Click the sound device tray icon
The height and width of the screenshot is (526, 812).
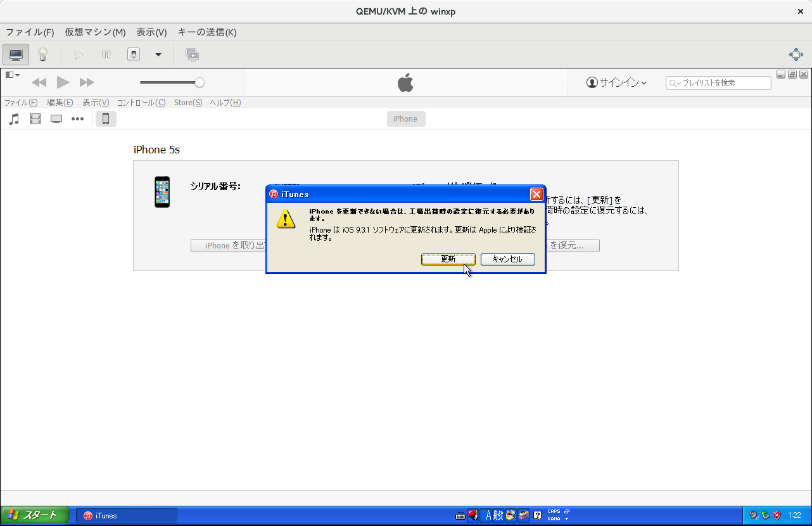pos(753,515)
